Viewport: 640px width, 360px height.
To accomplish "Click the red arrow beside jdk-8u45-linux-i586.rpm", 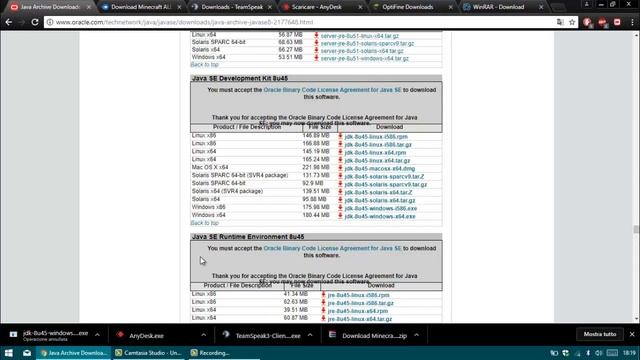I will tap(340, 136).
